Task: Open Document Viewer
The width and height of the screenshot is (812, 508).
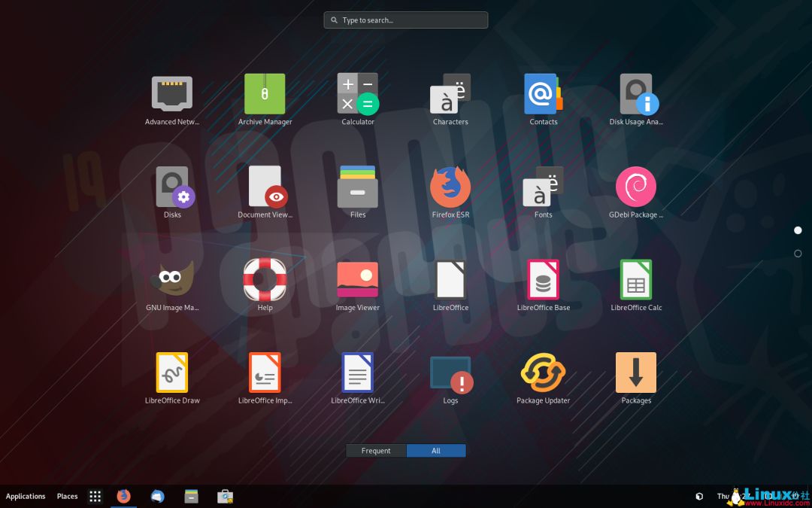Action: tap(265, 186)
